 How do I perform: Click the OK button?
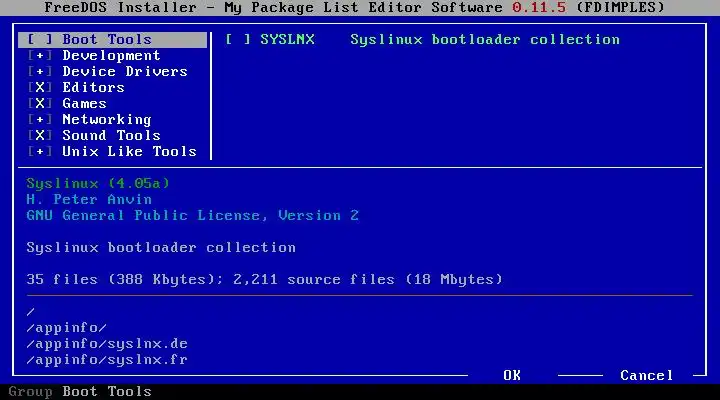coord(512,376)
